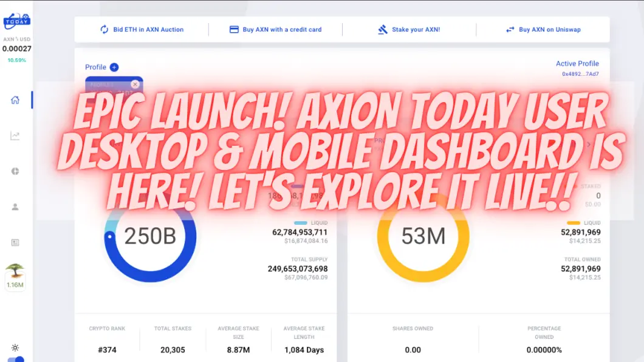Click the Profile label
Viewport: 644px width, 362px height.
point(96,67)
